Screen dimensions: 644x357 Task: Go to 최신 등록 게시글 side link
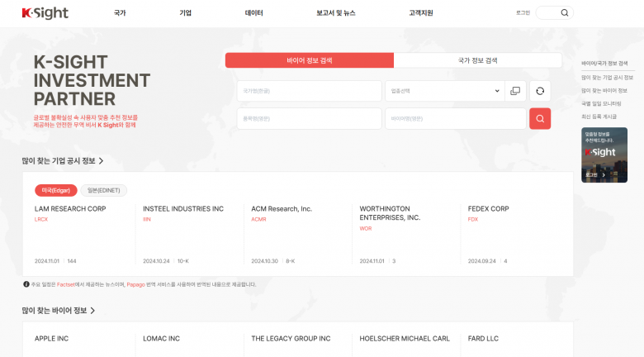pos(599,117)
